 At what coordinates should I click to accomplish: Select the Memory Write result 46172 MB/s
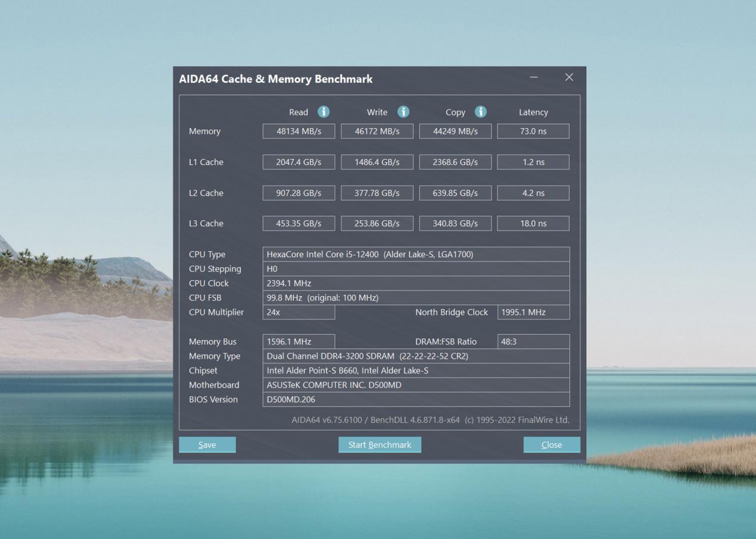(x=377, y=131)
